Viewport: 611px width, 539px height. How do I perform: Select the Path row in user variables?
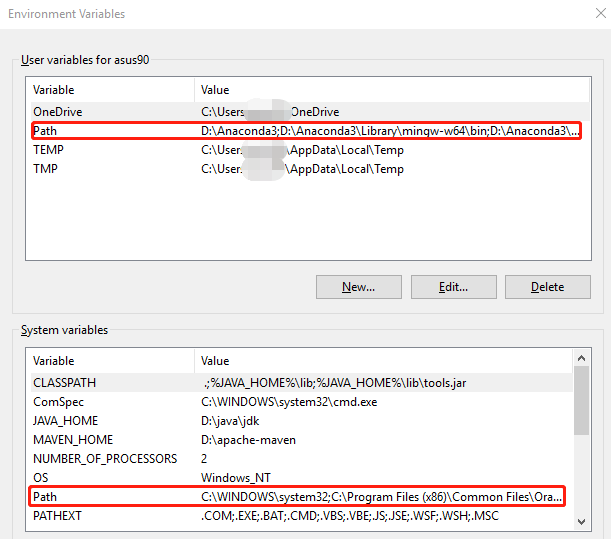tap(310, 131)
